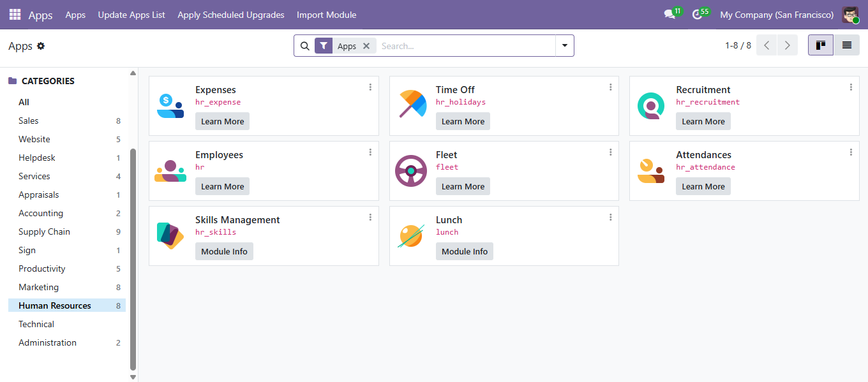Remove the Apps filter facet
868x382 pixels.
coord(366,46)
